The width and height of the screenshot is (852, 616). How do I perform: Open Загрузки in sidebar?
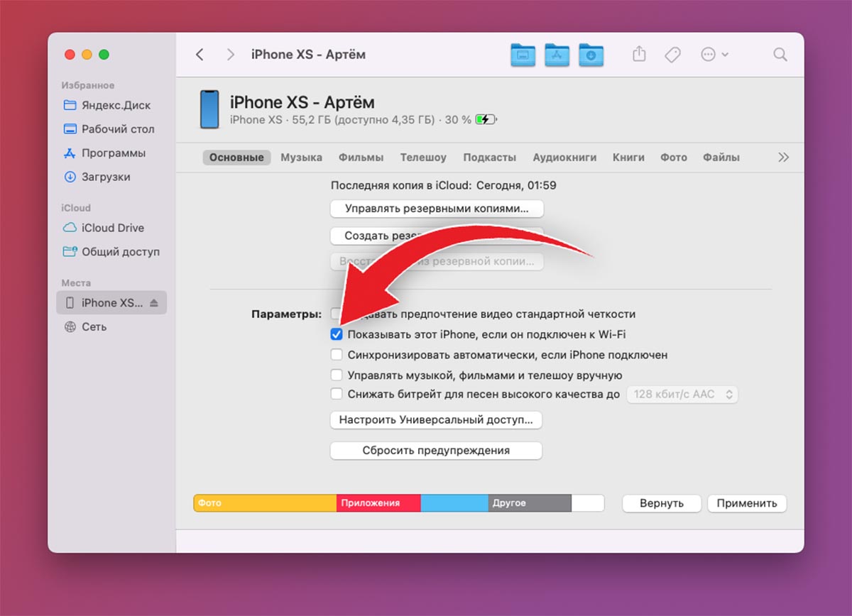97,177
